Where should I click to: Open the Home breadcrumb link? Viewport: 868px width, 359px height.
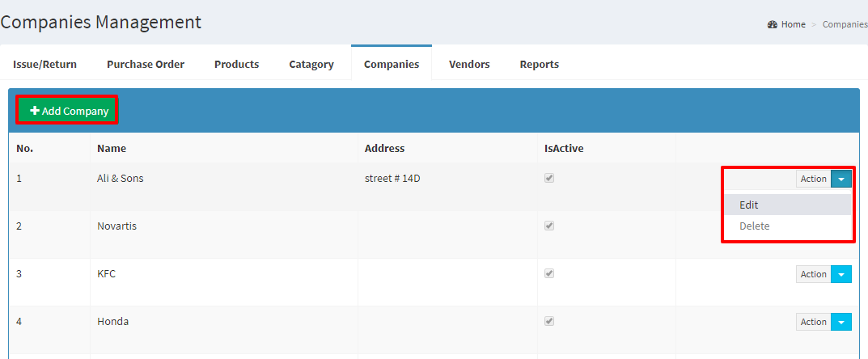793,24
